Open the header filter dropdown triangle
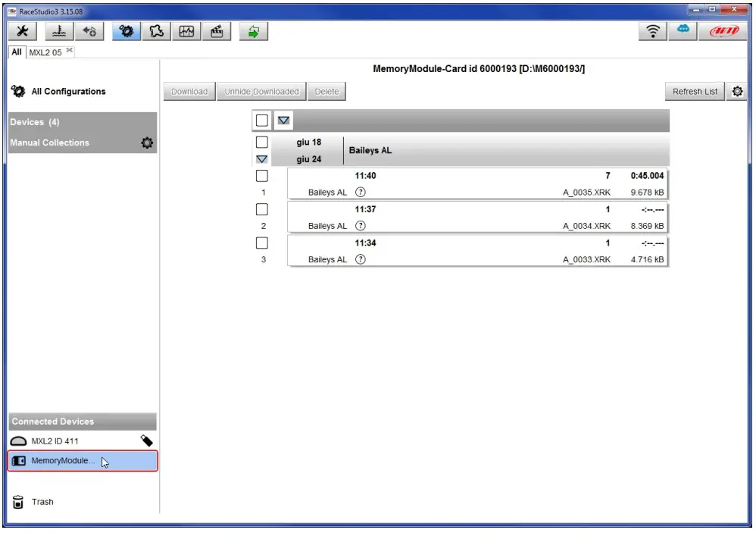Viewport: 756px width, 533px height. [x=283, y=121]
